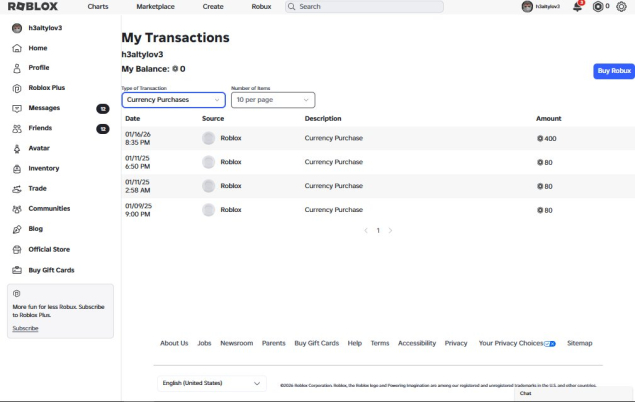Click the Official Store icon in sidebar

pos(17,249)
